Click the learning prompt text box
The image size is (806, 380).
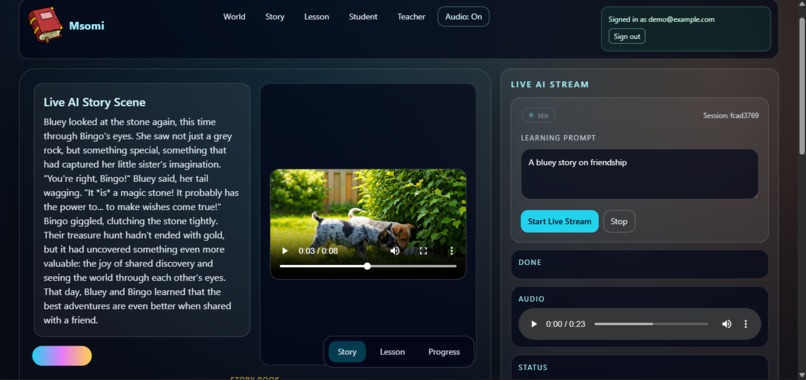pyautogui.click(x=639, y=174)
